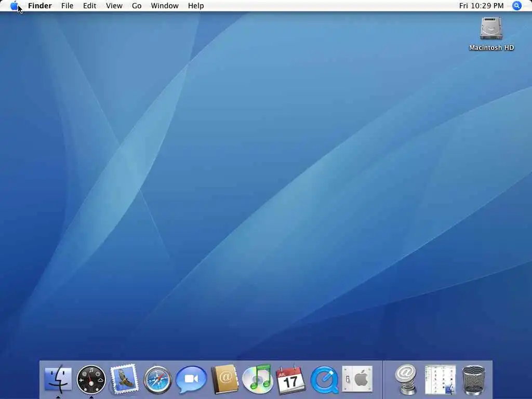Open Address Book in the Dock
This screenshot has width=532, height=399.
(x=224, y=379)
